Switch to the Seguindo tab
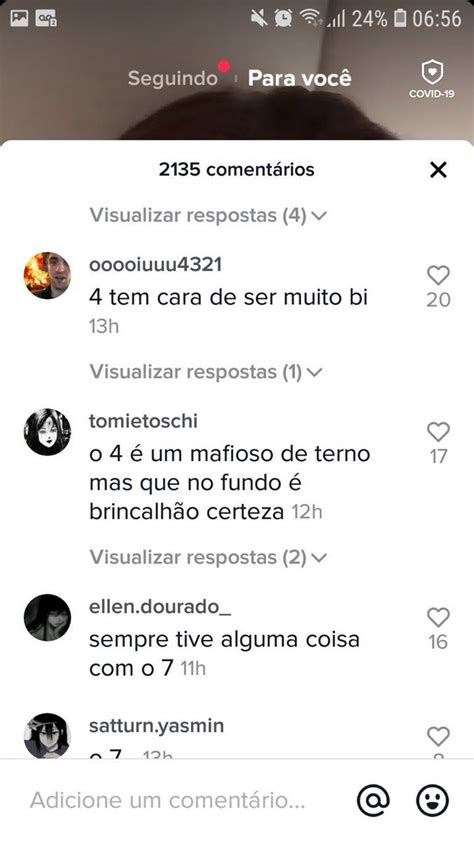474x842 pixels. coord(173,78)
